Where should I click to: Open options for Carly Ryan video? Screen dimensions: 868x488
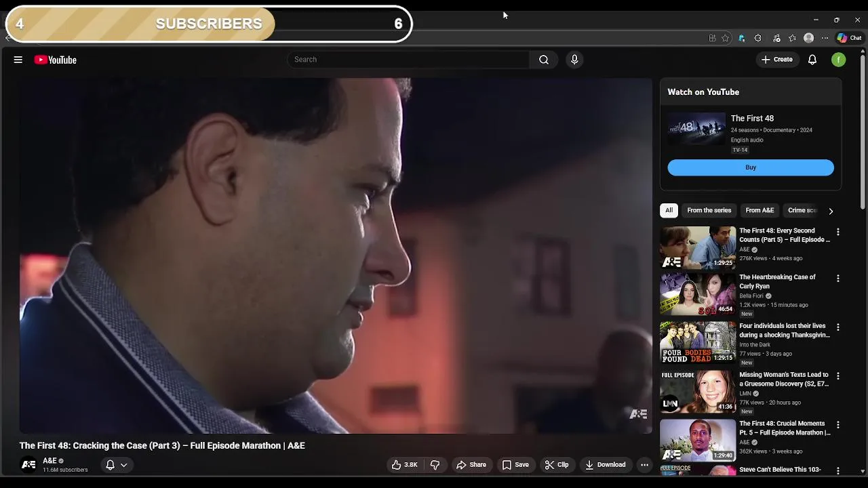coord(838,279)
